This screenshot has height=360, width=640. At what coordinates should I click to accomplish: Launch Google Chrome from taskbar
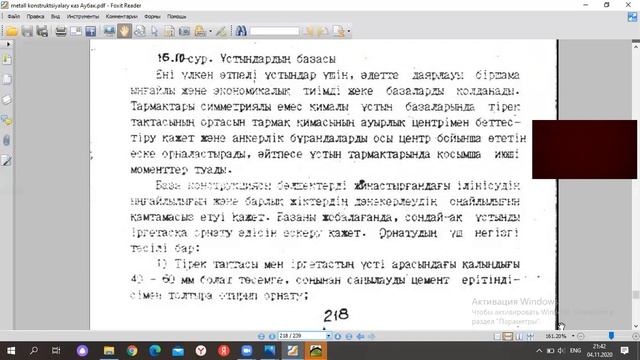[x=132, y=351]
